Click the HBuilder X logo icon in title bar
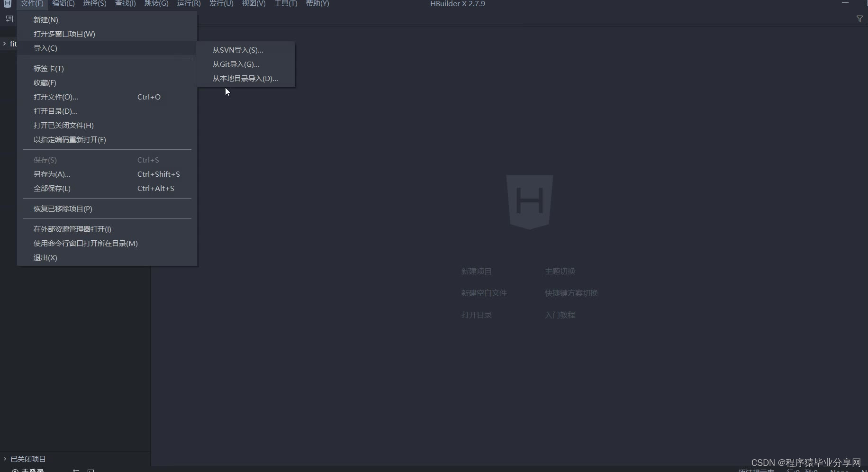The image size is (868, 472). point(8,3)
